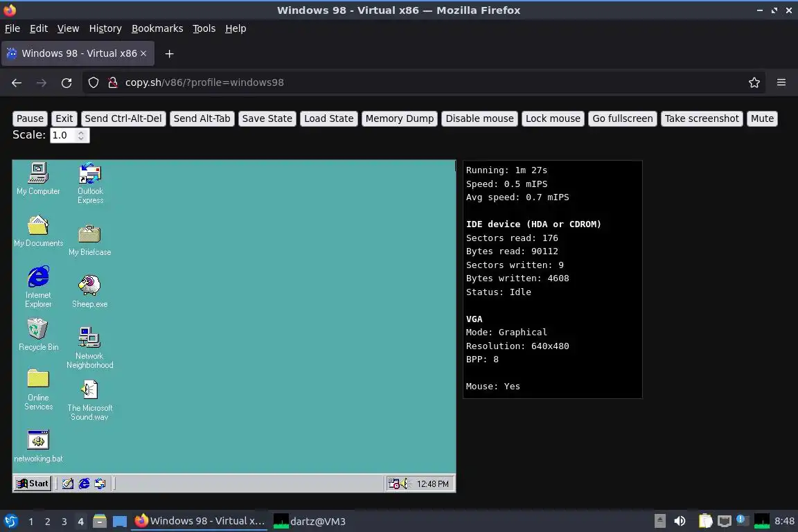Select the My Documents folder icon

tap(38, 231)
